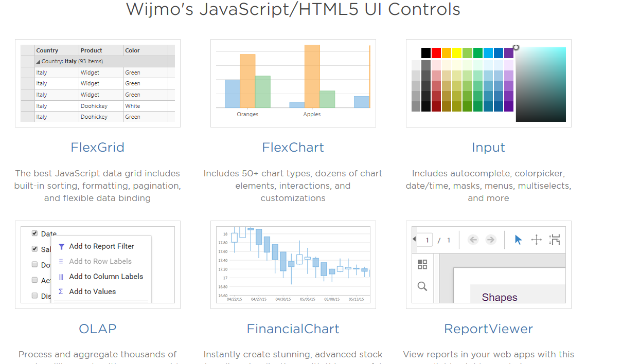The width and height of the screenshot is (622, 364).
Task: Toggle the continuous page view icon
Action: click(x=554, y=240)
